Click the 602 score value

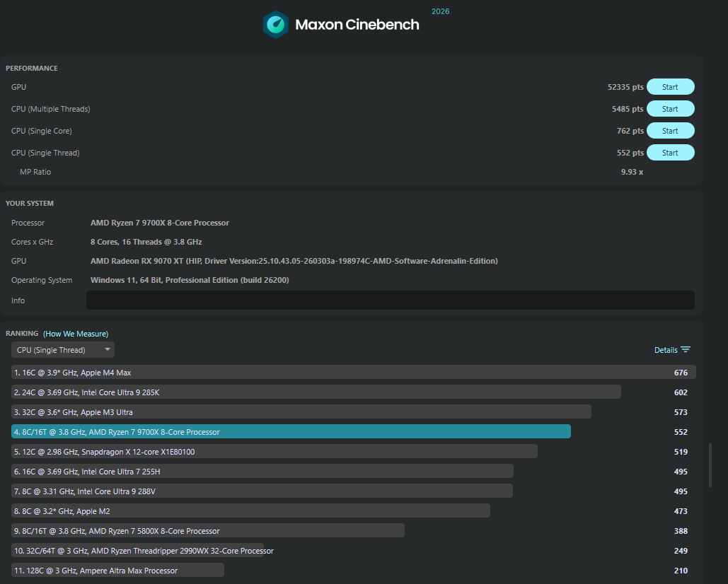(x=681, y=392)
